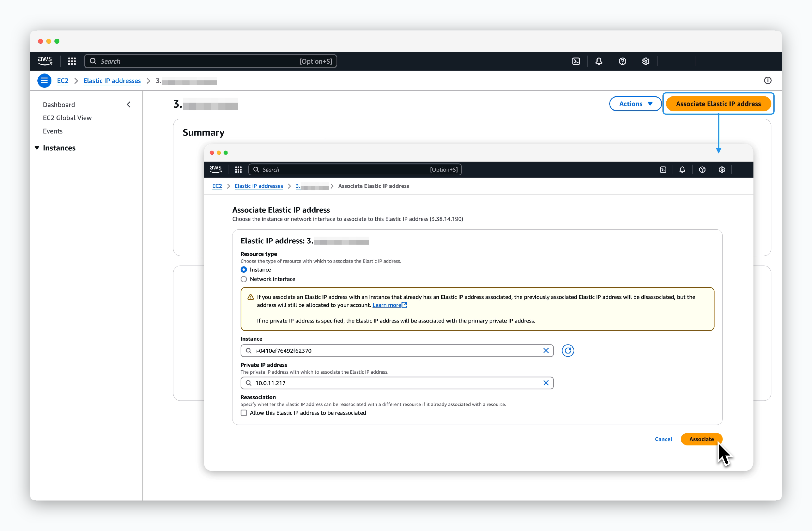
Task: Click the outer window green maximize dot
Action: (57, 41)
